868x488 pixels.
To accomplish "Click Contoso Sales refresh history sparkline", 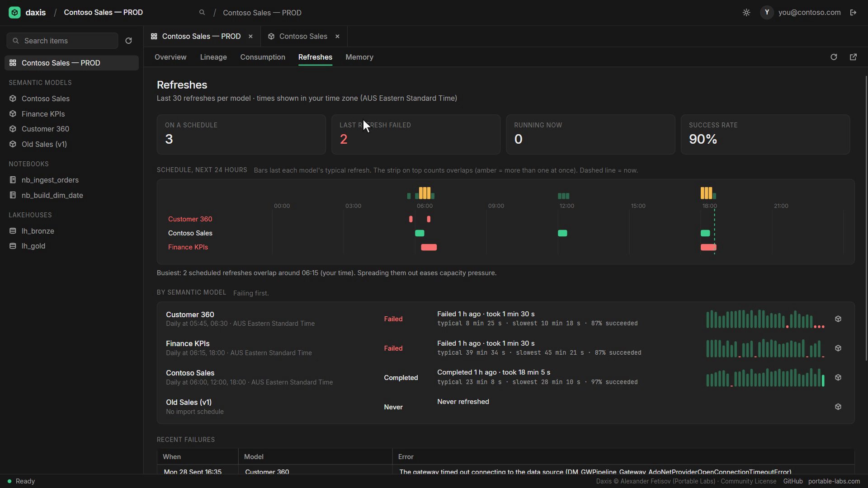I will coord(765,378).
